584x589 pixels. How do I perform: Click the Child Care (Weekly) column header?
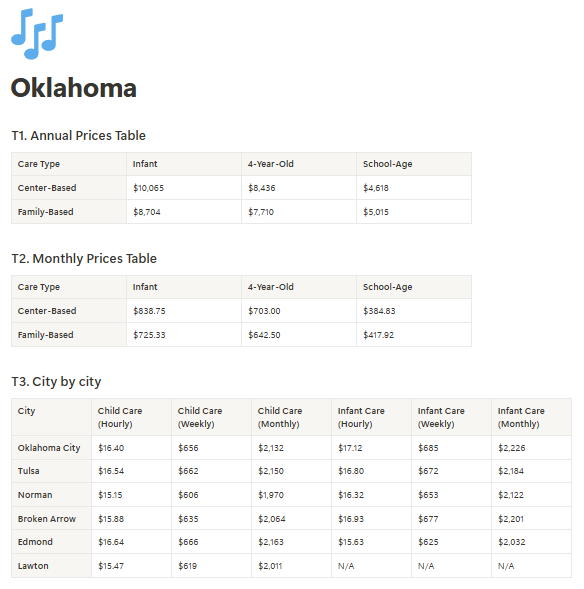click(211, 417)
